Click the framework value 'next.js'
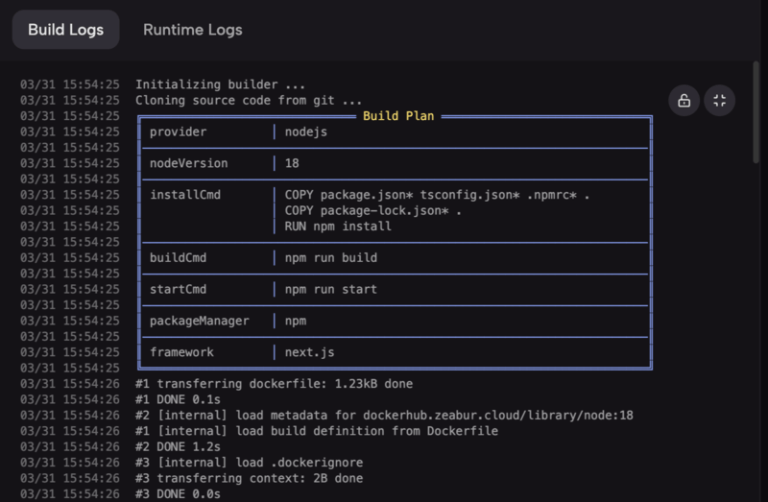 [x=309, y=352]
